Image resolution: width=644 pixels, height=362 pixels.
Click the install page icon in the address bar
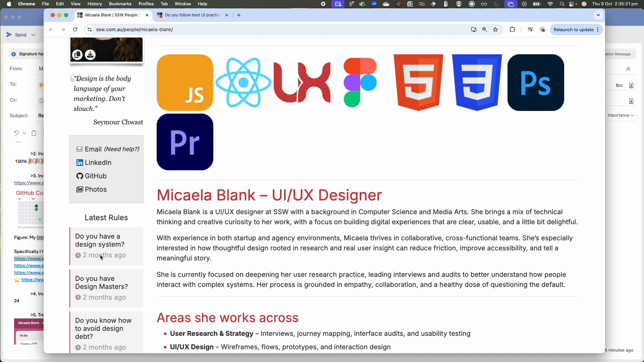point(473,29)
